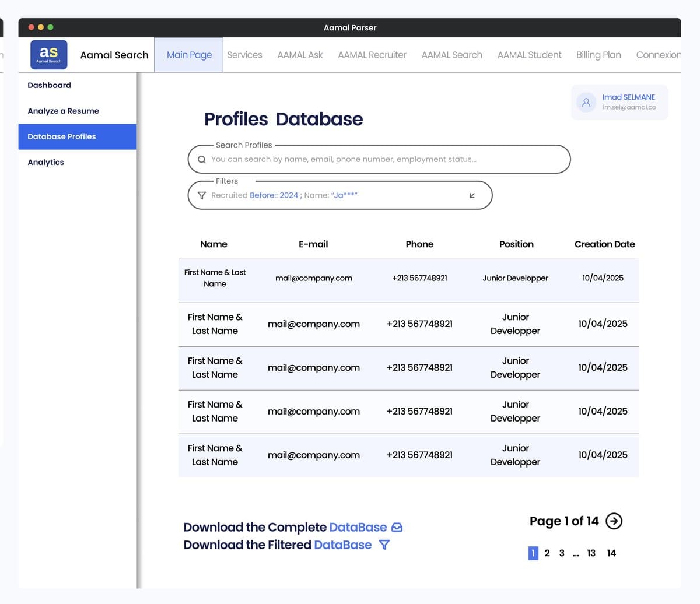Select the AAMAL Recruiter tab
This screenshot has width=700, height=604.
372,55
